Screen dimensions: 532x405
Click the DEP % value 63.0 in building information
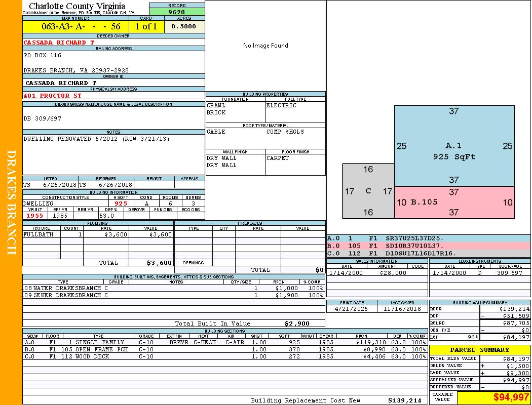[106, 216]
